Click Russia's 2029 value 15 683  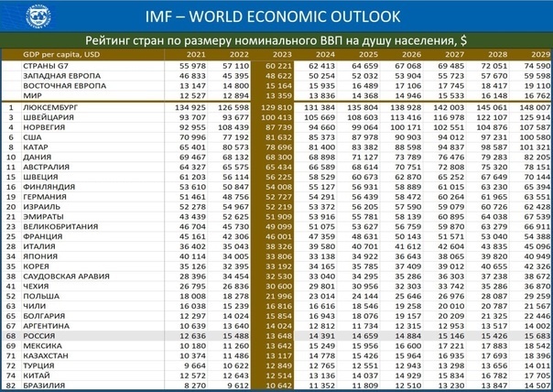pos(537,336)
